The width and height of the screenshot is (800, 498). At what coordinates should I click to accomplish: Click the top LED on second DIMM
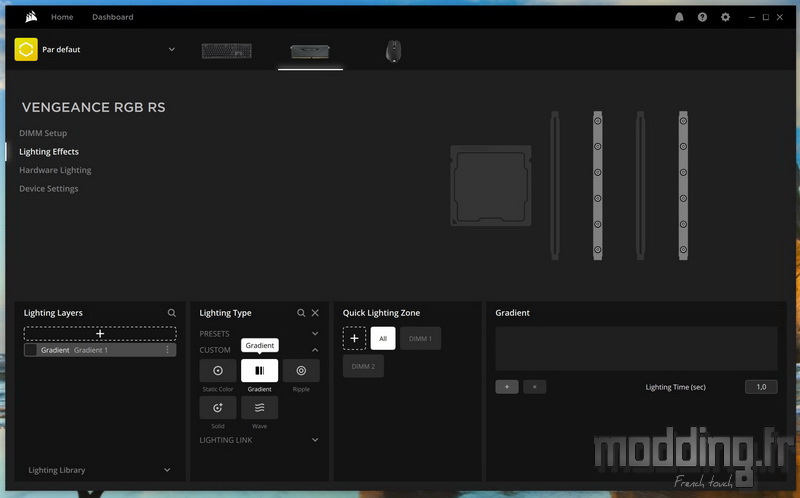point(597,121)
